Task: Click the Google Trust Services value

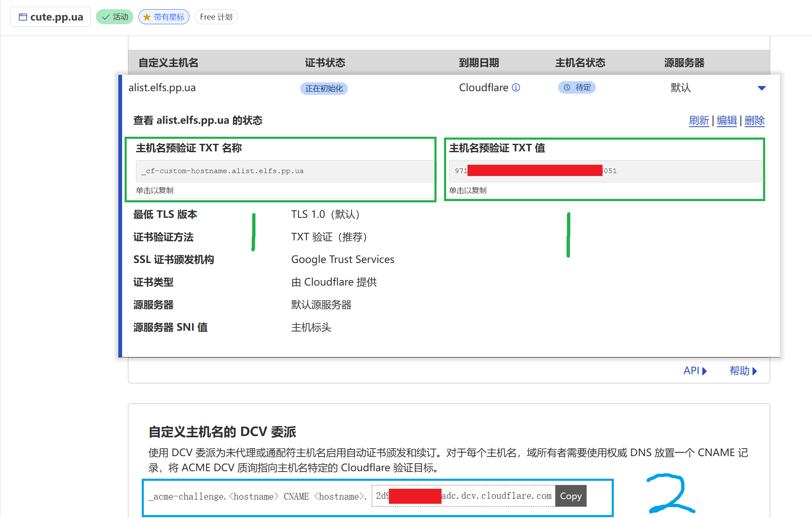Action: click(x=343, y=260)
